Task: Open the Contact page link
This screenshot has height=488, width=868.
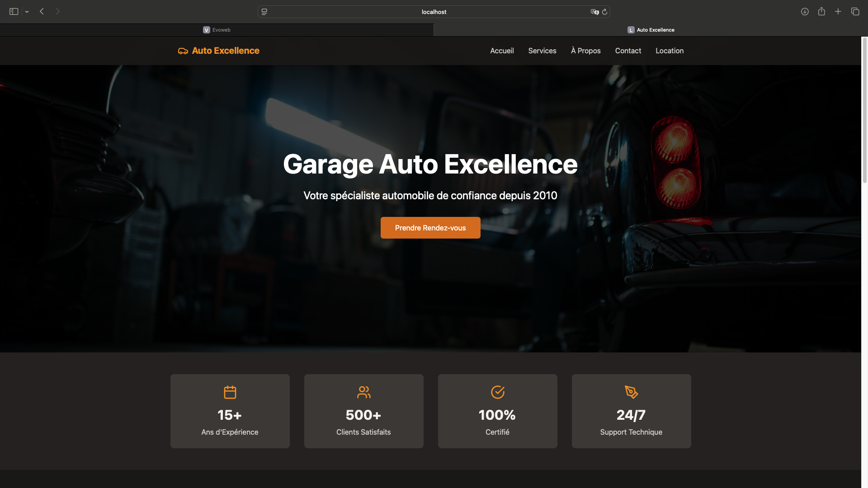Action: (628, 51)
